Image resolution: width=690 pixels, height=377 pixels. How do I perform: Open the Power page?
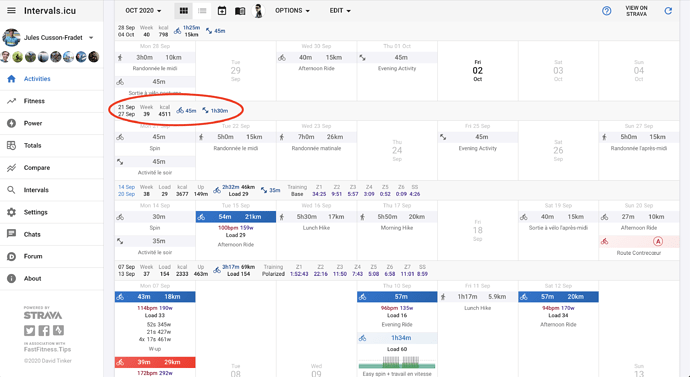click(51, 123)
